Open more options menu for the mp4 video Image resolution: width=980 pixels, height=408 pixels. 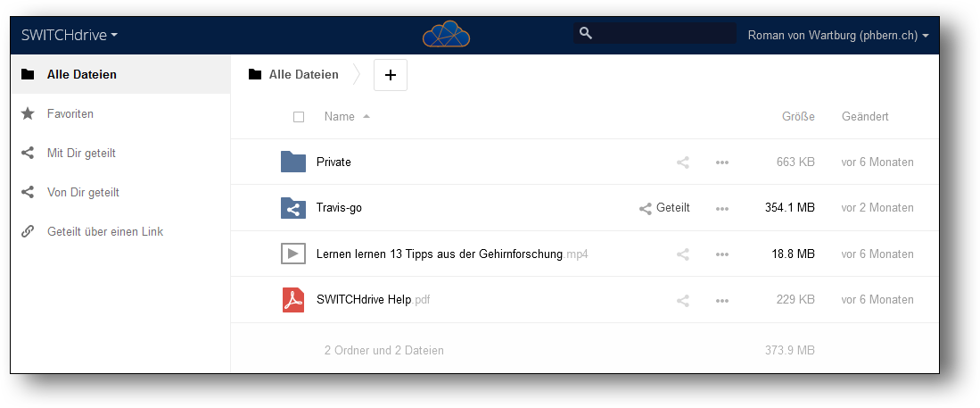722,254
